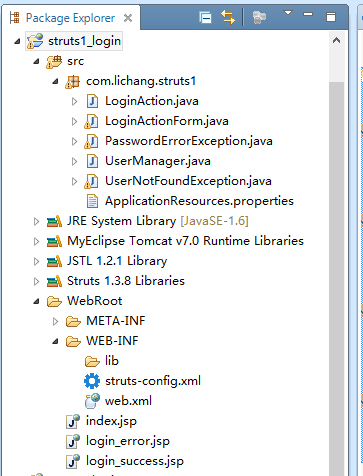Select PasswordErrorException.java in the tree
363x476 pixels.
tap(189, 141)
